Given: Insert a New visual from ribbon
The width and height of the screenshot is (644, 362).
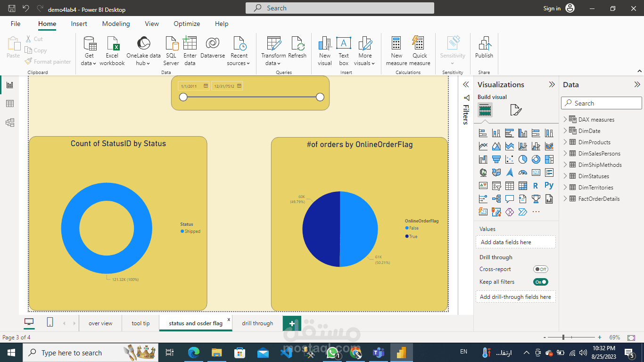Looking at the screenshot, I should pos(325,51).
